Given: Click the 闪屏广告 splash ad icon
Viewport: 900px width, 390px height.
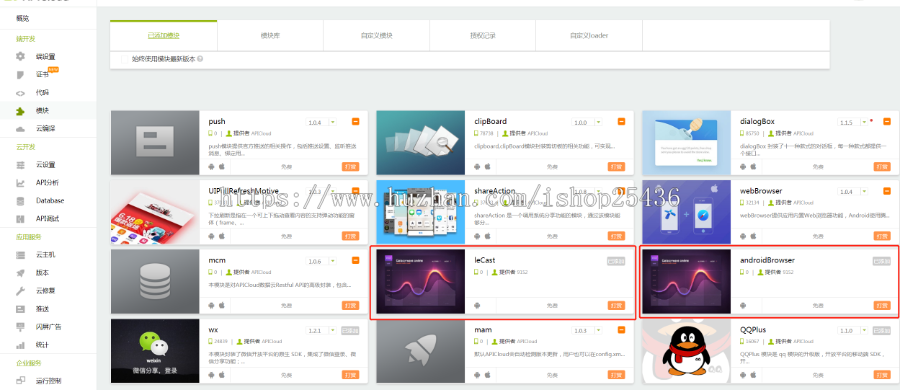Looking at the screenshot, I should pos(21,327).
